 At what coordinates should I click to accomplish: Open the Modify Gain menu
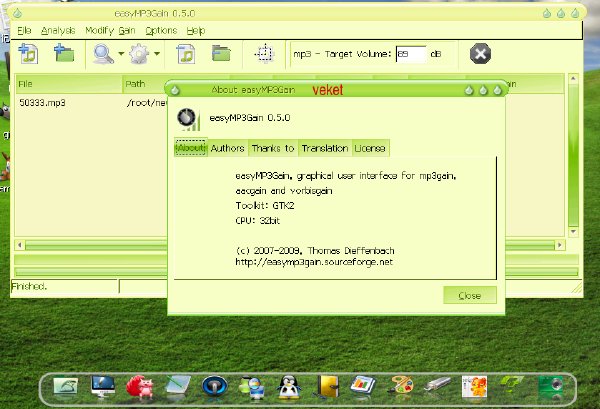(x=110, y=31)
